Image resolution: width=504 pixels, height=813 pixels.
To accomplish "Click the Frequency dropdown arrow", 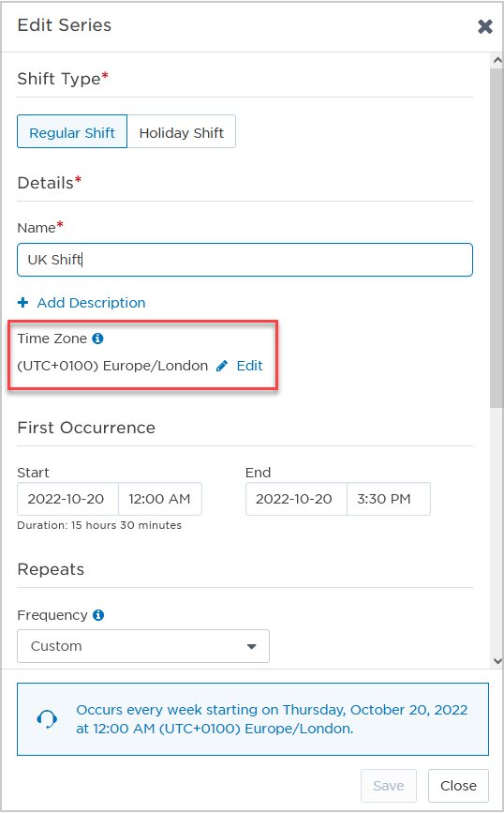I will tap(252, 647).
